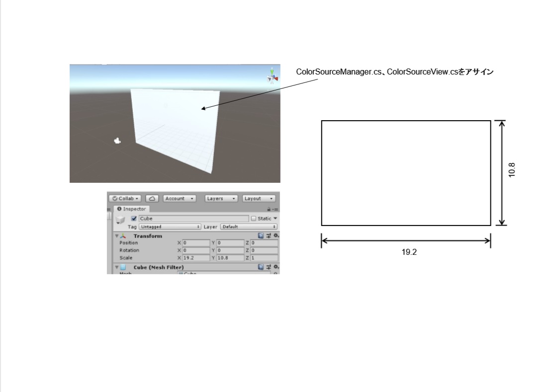Open the Default layer dropdown
This screenshot has width=558, height=392.
[x=249, y=227]
